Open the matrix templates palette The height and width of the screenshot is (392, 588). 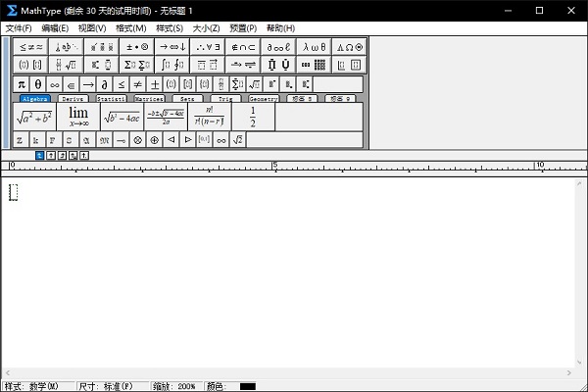314,65
